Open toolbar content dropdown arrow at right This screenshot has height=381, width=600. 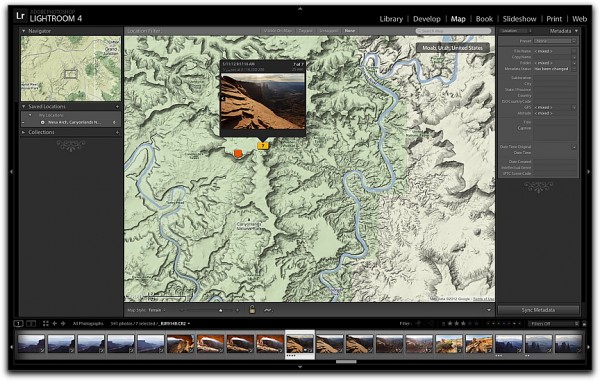(489, 310)
